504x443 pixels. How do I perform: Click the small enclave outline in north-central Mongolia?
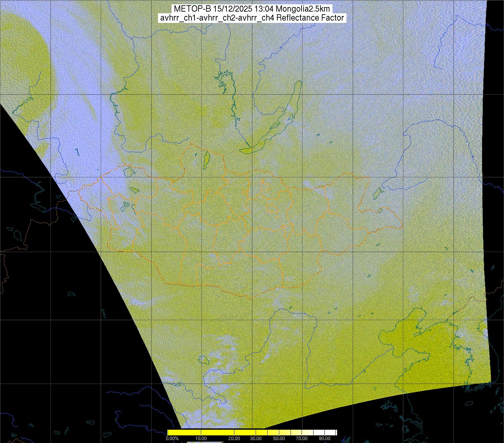(x=265, y=184)
